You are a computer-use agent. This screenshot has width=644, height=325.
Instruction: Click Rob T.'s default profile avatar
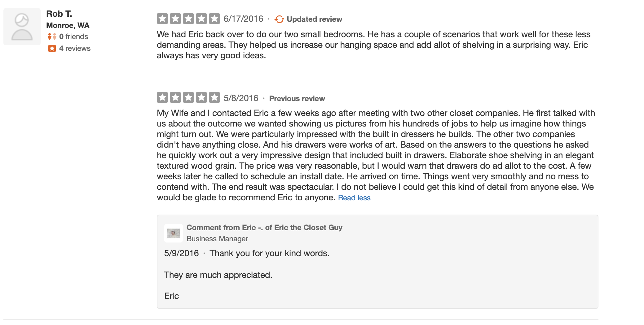point(22,27)
